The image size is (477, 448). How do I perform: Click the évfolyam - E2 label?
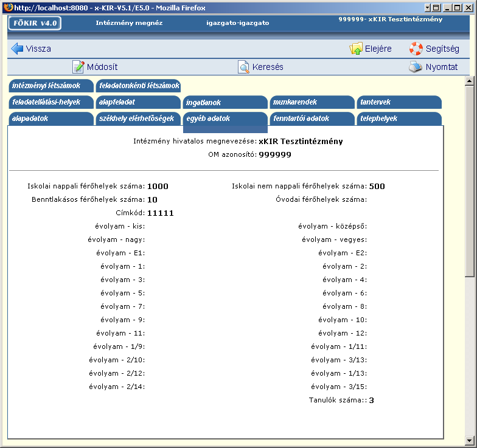[343, 253]
